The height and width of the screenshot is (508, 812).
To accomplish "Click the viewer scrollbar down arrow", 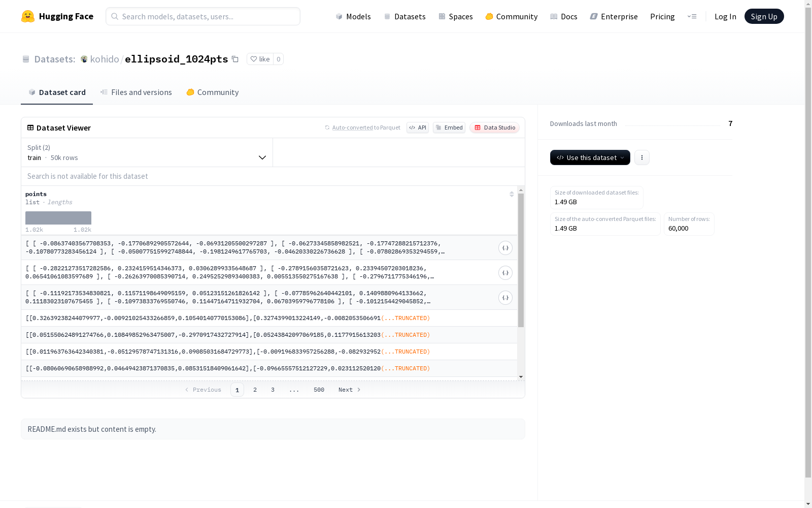I will click(x=521, y=377).
